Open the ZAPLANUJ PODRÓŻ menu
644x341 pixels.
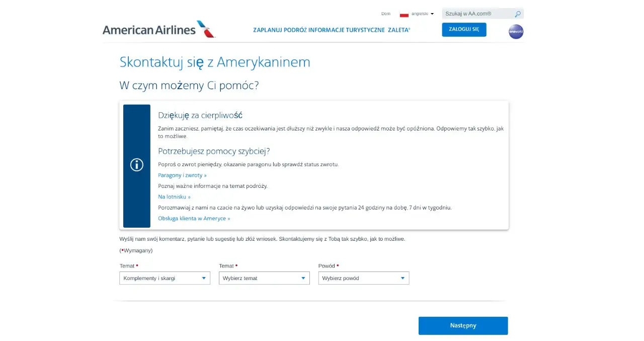[x=280, y=30]
